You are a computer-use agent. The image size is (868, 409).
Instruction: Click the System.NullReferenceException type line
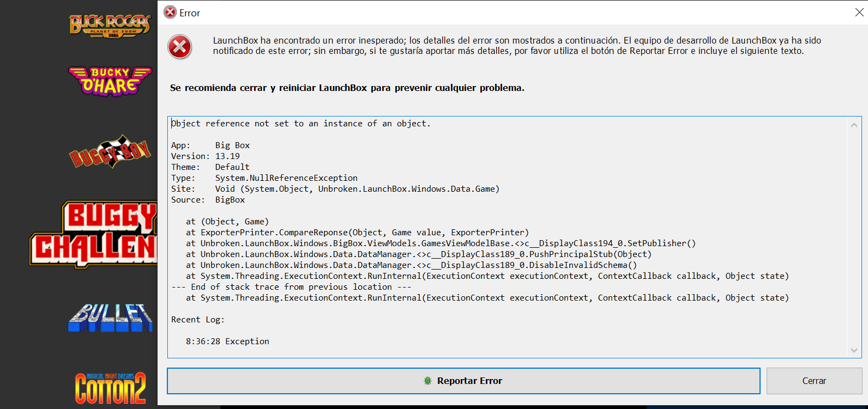tap(264, 178)
